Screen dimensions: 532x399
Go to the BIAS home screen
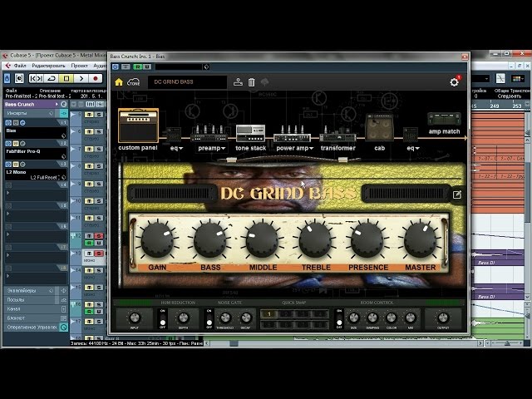pyautogui.click(x=119, y=82)
